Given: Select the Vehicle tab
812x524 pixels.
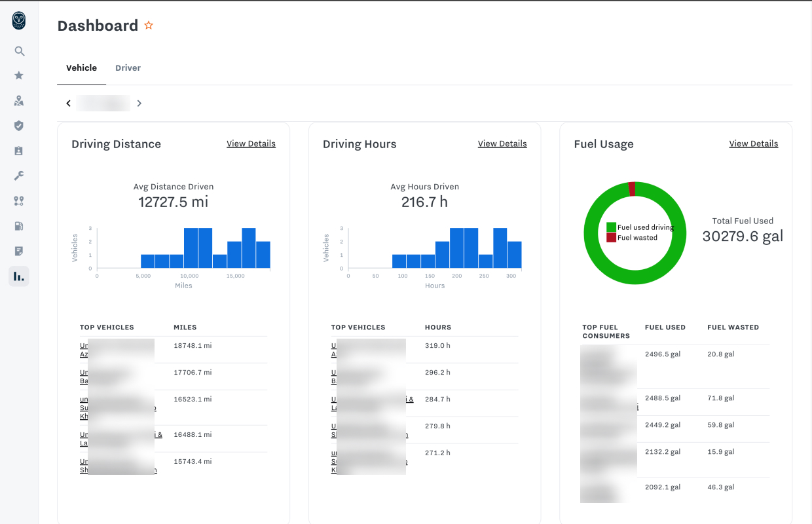Looking at the screenshot, I should pos(81,68).
